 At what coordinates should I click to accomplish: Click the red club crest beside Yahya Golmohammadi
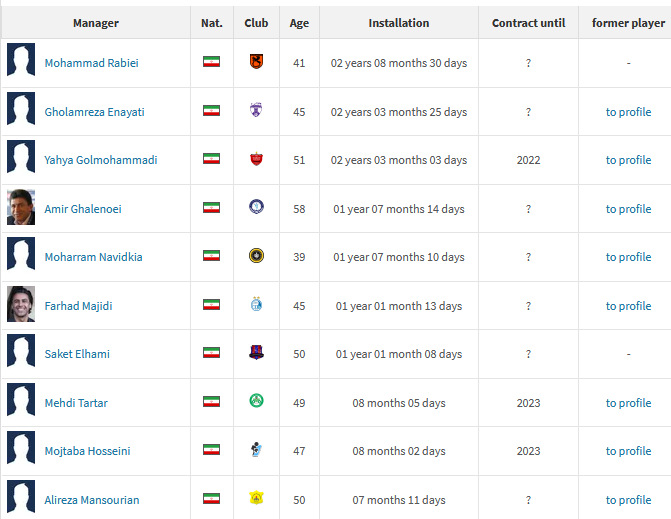[256, 159]
